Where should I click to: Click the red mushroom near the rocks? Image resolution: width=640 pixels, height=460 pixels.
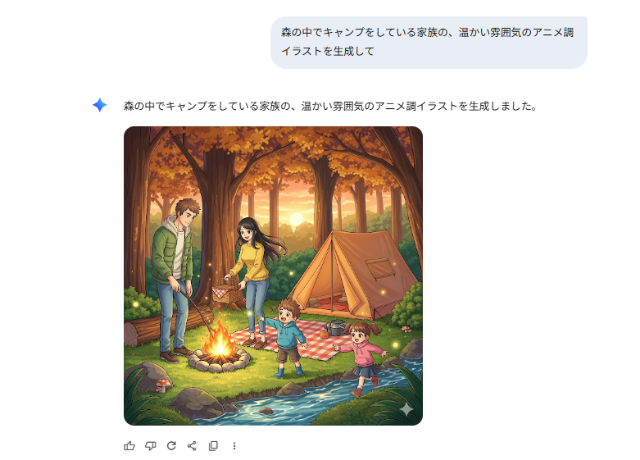[163, 384]
